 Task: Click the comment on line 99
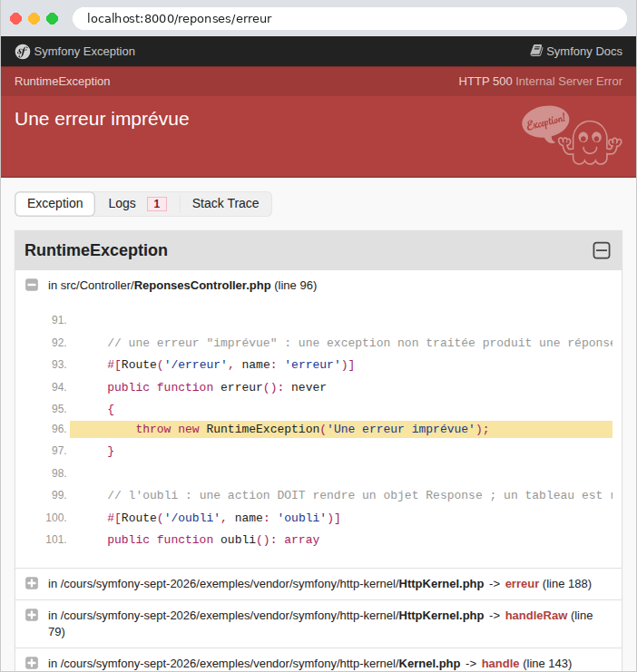359,495
